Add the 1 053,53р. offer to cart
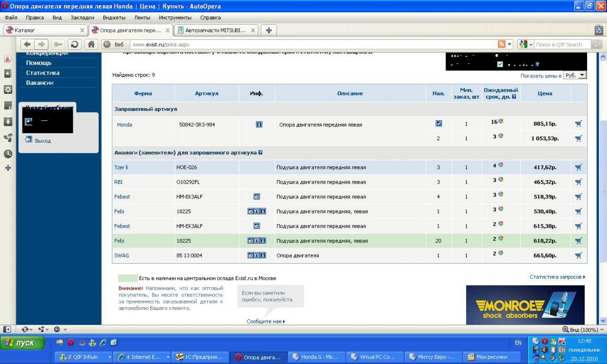This screenshot has height=364, width=607. (578, 138)
